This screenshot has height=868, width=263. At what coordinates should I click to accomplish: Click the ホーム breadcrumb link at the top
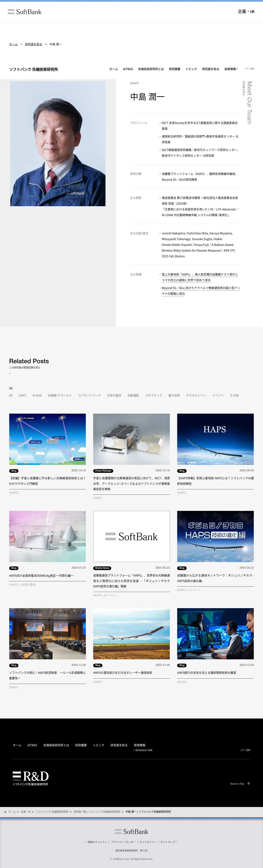point(14,44)
